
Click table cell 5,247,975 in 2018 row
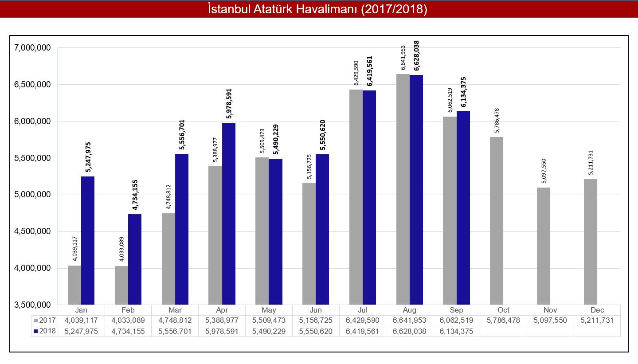coord(81,331)
